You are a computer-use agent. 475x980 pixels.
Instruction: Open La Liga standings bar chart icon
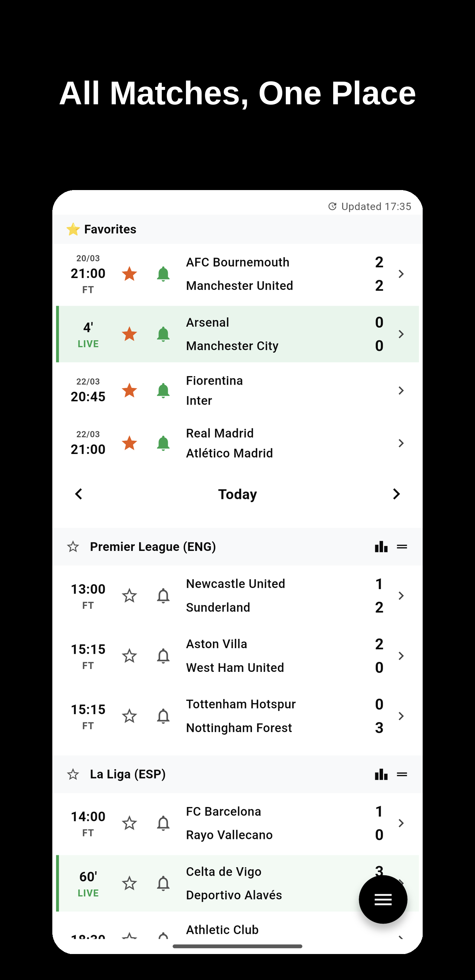pyautogui.click(x=381, y=774)
